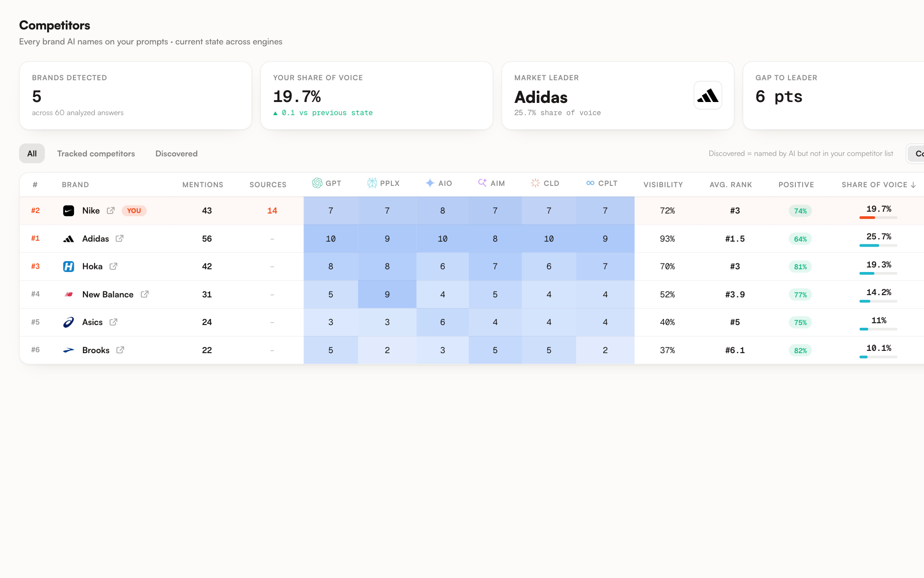This screenshot has height=578, width=924.
Task: Open New Balance external link icon
Action: pyautogui.click(x=144, y=294)
